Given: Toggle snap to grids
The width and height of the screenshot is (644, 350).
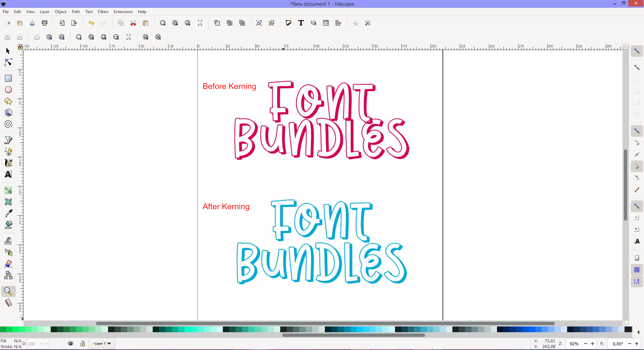Looking at the screenshot, I should tap(637, 270).
